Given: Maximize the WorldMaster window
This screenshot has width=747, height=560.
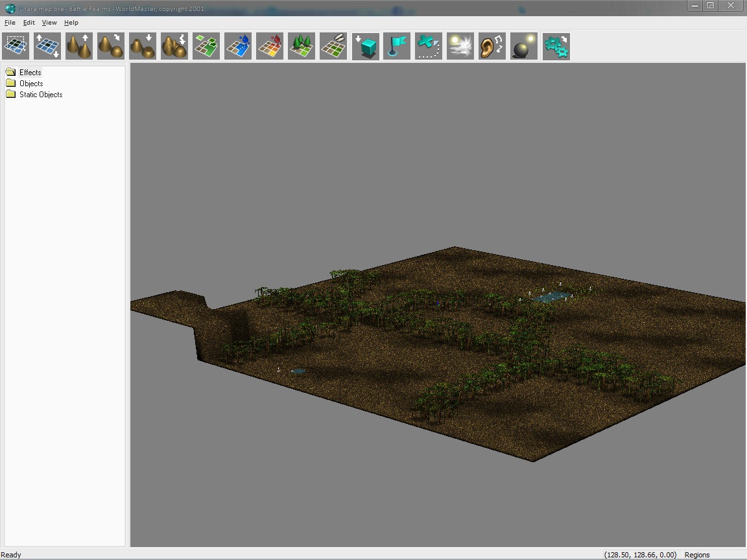Looking at the screenshot, I should 710,6.
